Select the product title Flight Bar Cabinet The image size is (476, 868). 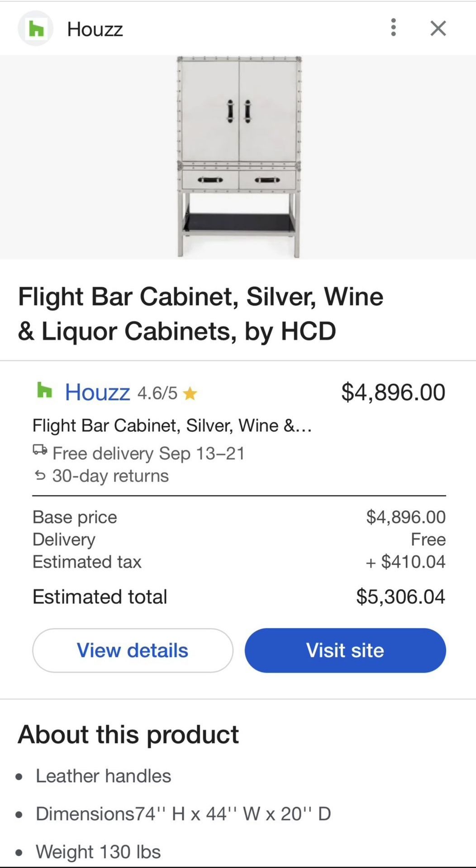[201, 313]
